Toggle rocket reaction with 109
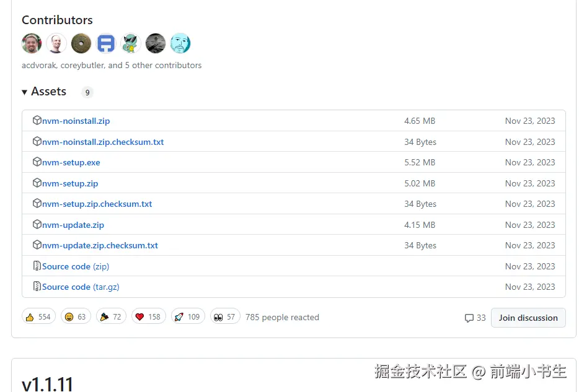The width and height of the screenshot is (579, 392). tap(188, 317)
